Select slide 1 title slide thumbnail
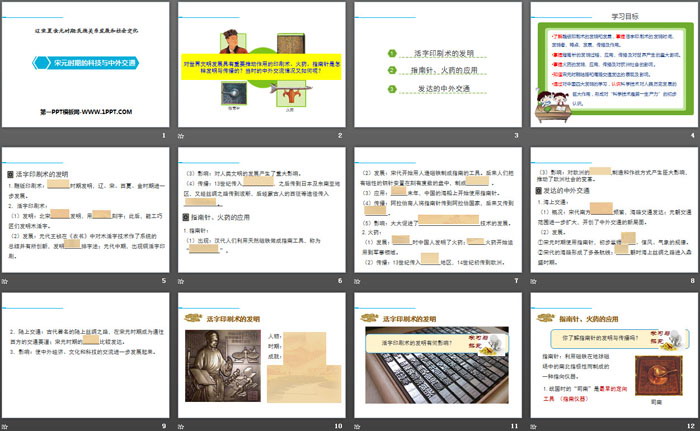The image size is (700, 431). click(86, 65)
